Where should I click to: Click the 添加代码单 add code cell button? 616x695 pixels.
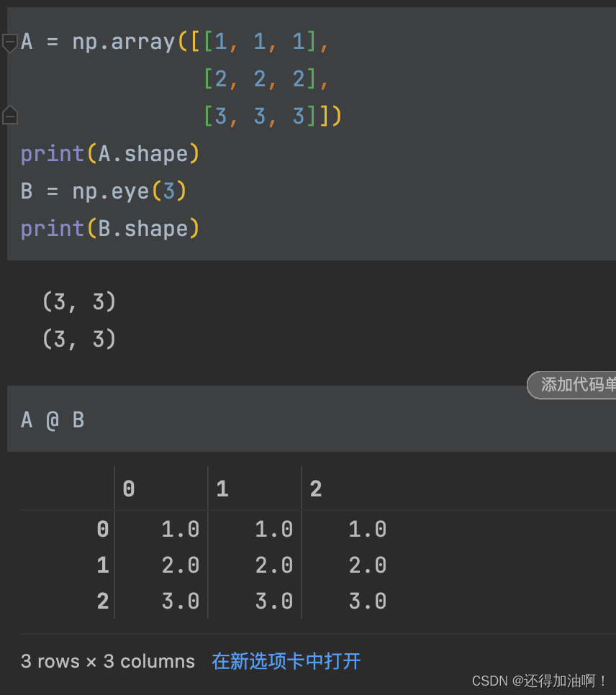coord(571,385)
